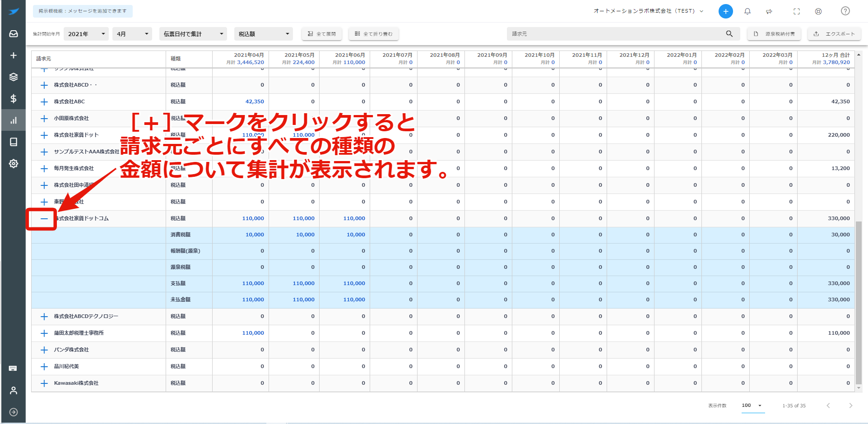
Task: Open the user profile icon in sidebar
Action: click(14, 390)
